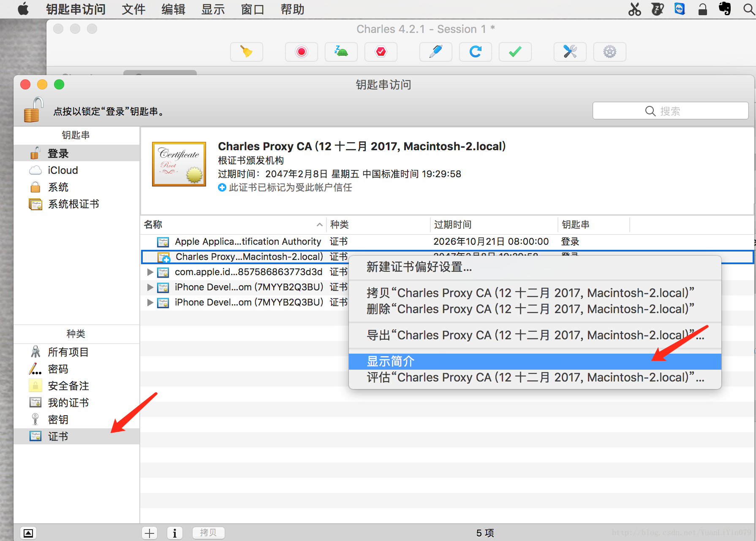Viewport: 756px width, 541px height.
Task: Click the blue TeamViewer menu bar icon
Action: 680,9
